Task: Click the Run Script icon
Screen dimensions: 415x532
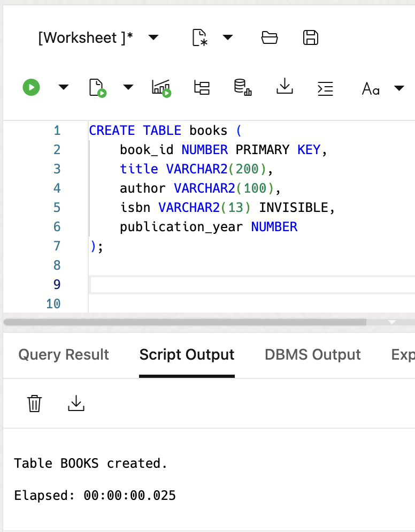Action: 98,88
